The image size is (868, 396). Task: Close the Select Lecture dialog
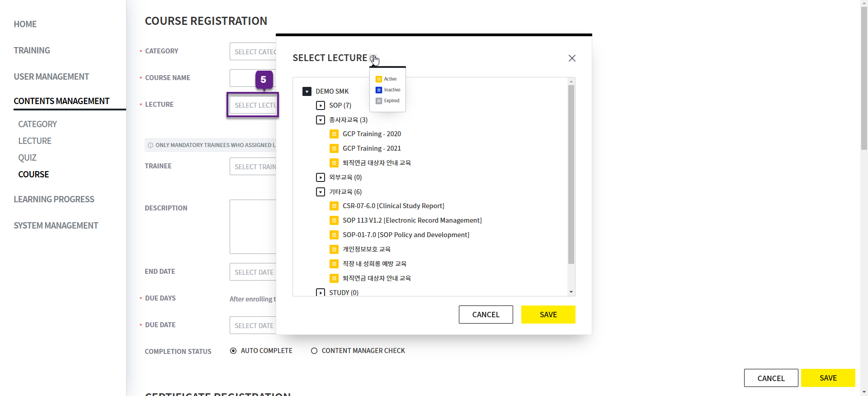[572, 58]
